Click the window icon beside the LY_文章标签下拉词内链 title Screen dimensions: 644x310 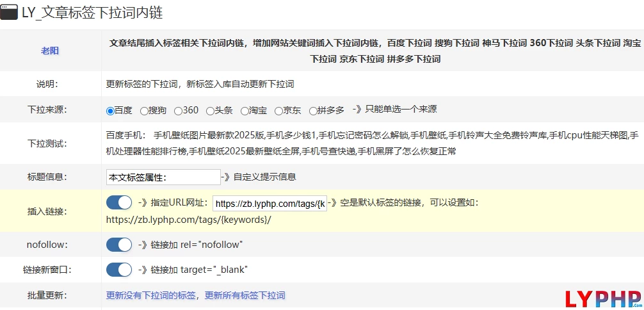(x=9, y=13)
